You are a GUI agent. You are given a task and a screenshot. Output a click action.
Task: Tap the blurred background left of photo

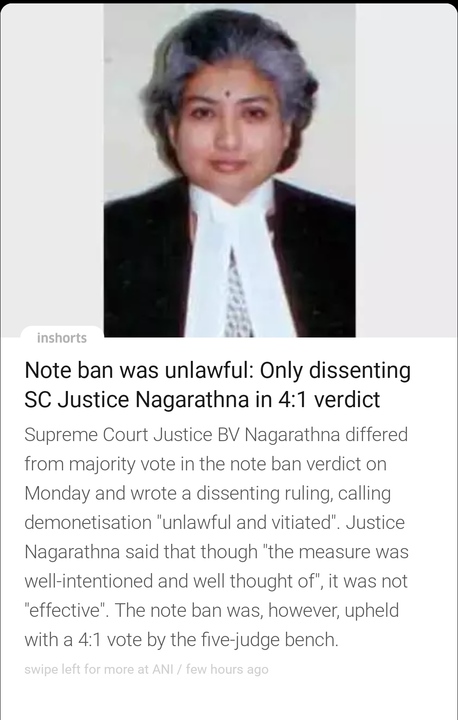pos(52,165)
